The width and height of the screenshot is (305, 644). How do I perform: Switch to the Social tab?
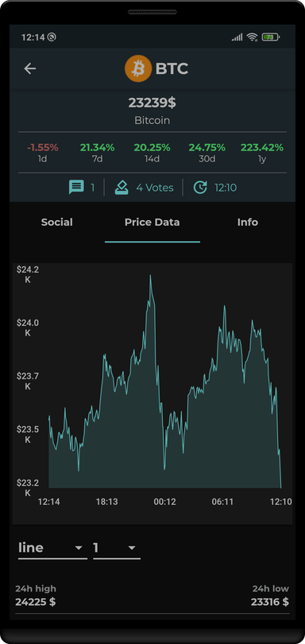[x=57, y=222]
